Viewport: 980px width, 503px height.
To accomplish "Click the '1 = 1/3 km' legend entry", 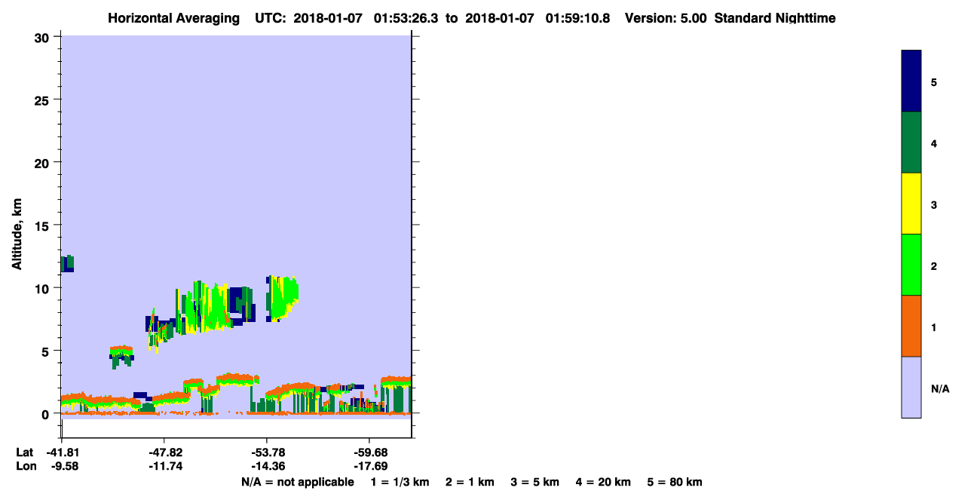I will (x=400, y=482).
